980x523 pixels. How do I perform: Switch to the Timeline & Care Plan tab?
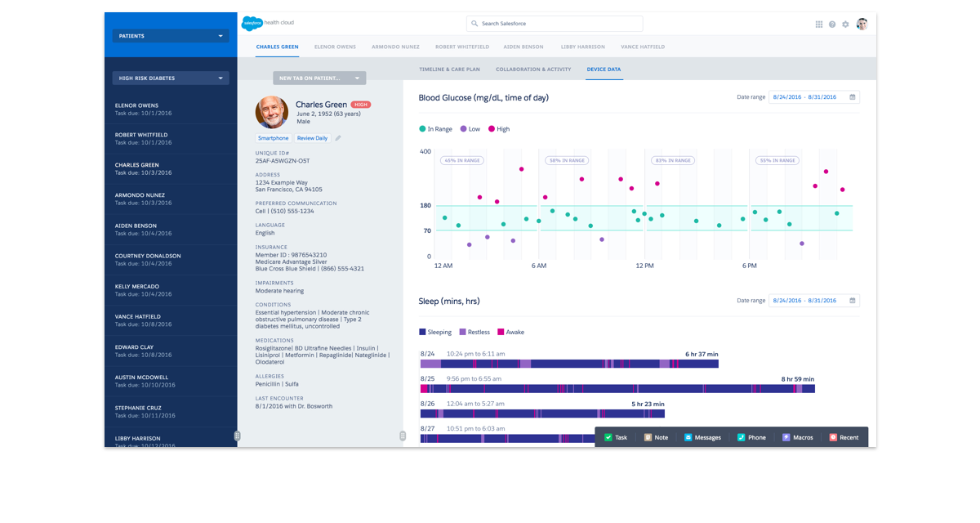[449, 69]
